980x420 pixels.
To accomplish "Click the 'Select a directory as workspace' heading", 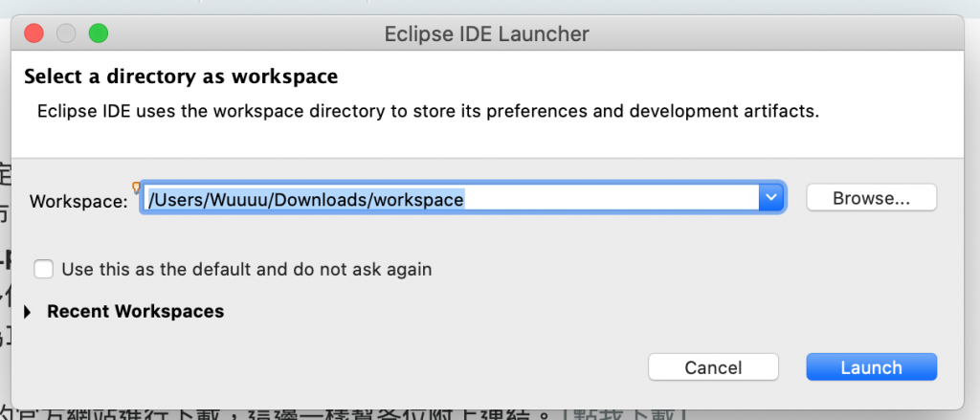I will click(181, 77).
